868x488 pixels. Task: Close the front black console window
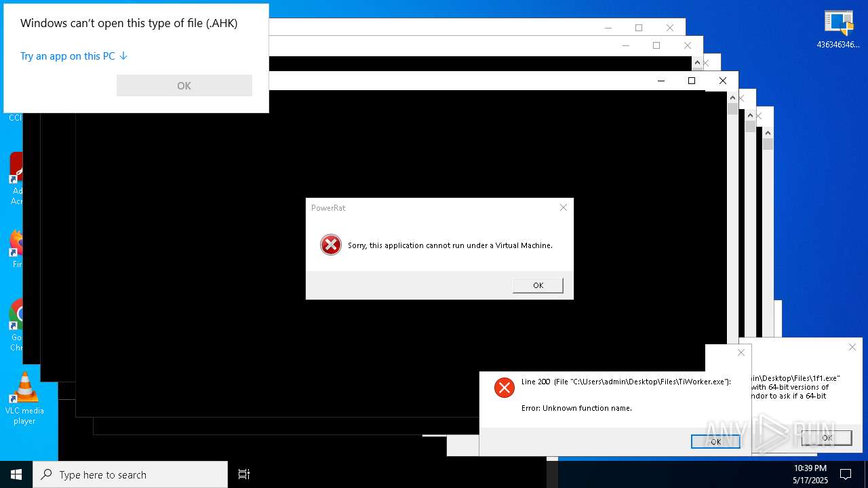tap(723, 81)
